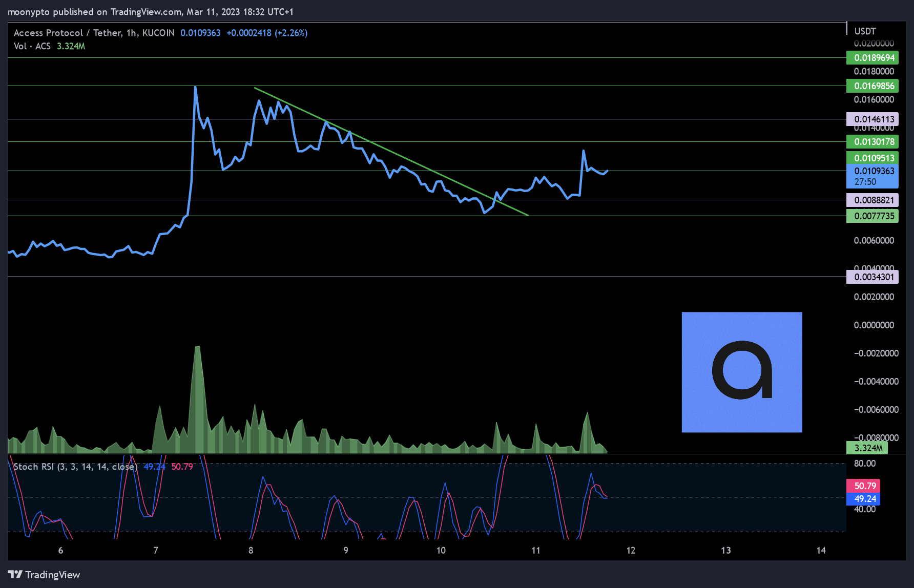Click the 80.00 Stoch RSI scale label
The height and width of the screenshot is (588, 914).
click(x=865, y=464)
